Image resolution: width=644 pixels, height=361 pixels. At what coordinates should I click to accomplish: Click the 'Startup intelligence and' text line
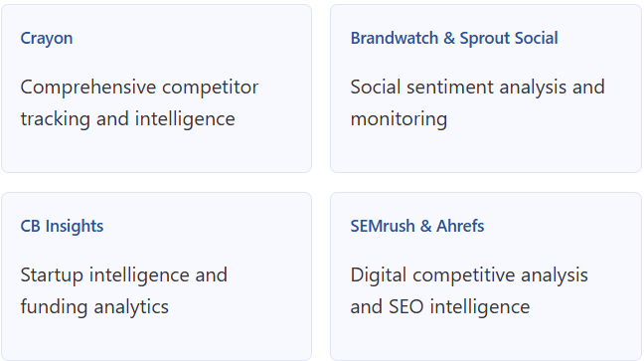(x=123, y=275)
